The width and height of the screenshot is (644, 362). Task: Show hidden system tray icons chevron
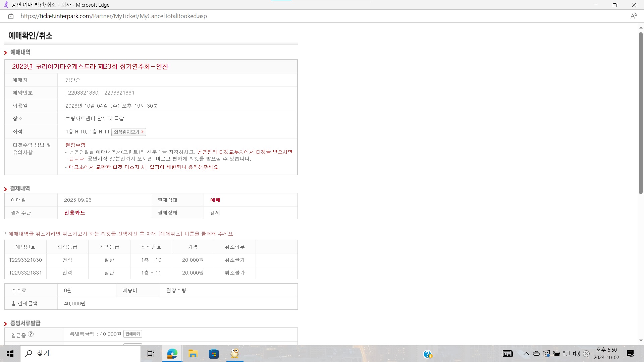526,354
